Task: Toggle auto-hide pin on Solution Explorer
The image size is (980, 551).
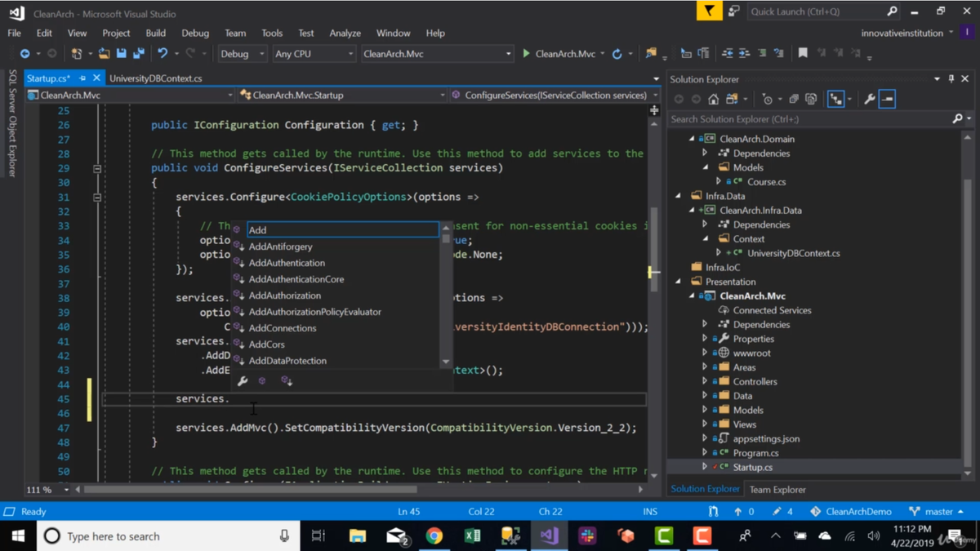Action: [x=951, y=79]
